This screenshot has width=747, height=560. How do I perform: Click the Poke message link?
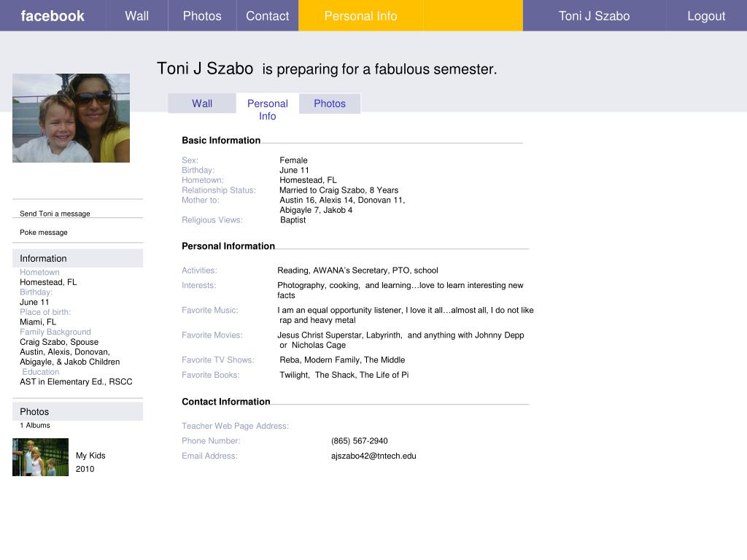point(43,233)
